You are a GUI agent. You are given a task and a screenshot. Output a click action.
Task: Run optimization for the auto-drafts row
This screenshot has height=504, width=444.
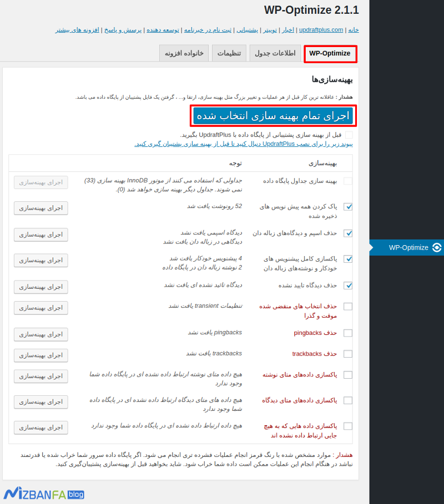[41, 261]
